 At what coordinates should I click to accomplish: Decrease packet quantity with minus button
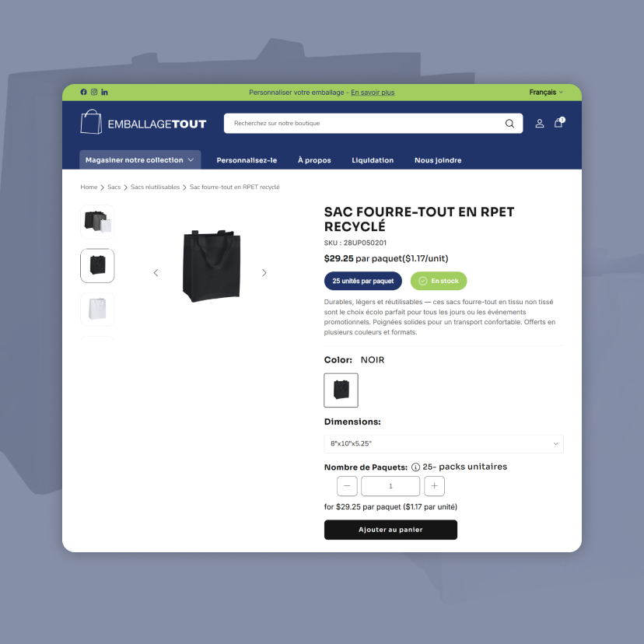point(347,486)
